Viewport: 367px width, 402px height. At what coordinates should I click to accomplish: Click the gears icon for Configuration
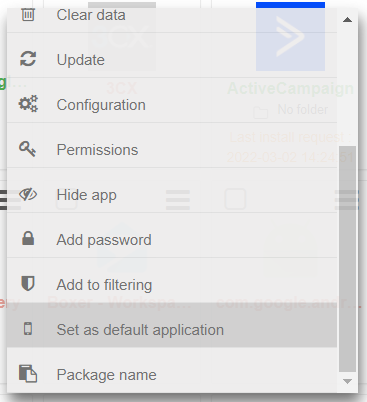28,104
